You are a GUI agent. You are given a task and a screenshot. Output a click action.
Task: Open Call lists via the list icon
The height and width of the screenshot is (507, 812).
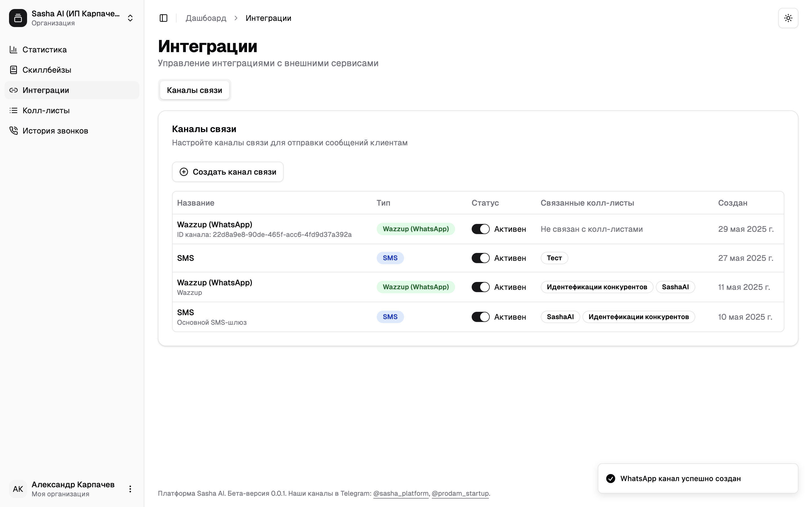point(14,110)
